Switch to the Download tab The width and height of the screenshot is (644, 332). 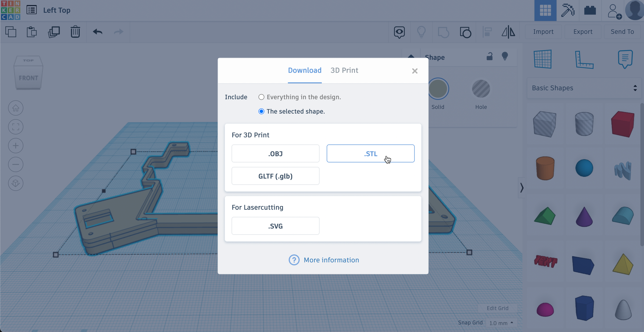click(305, 70)
